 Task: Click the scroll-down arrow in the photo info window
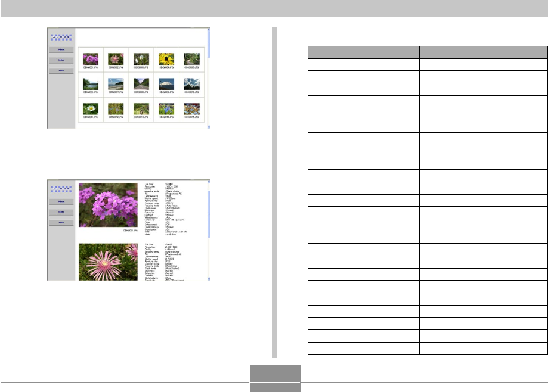(x=209, y=279)
